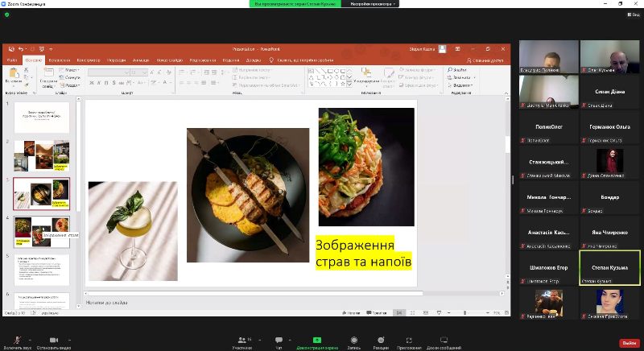Click the Share access button in PowerPoint
644x351 pixels.
pos(485,60)
